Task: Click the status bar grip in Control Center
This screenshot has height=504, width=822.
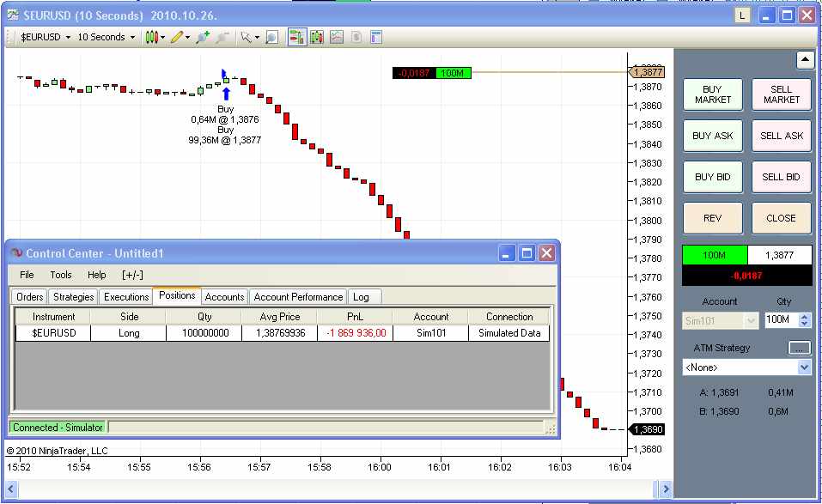Action: click(550, 429)
